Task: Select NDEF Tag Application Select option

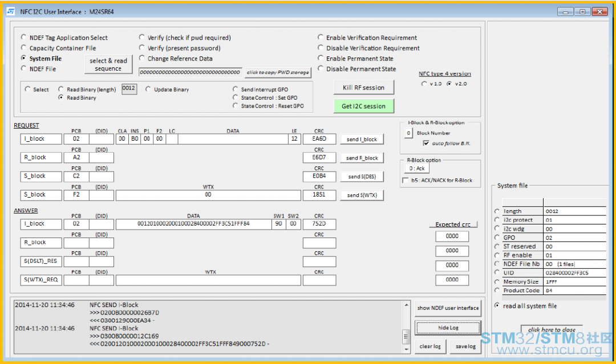Action: (23, 37)
